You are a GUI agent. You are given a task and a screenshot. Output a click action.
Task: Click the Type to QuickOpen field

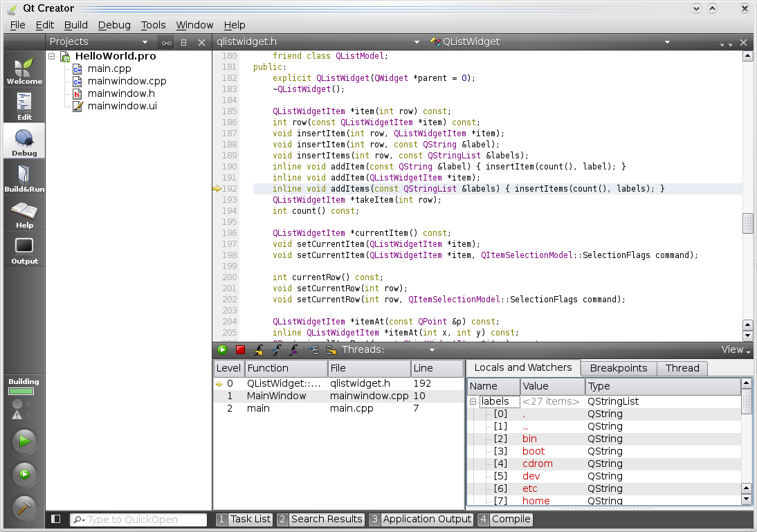(138, 520)
